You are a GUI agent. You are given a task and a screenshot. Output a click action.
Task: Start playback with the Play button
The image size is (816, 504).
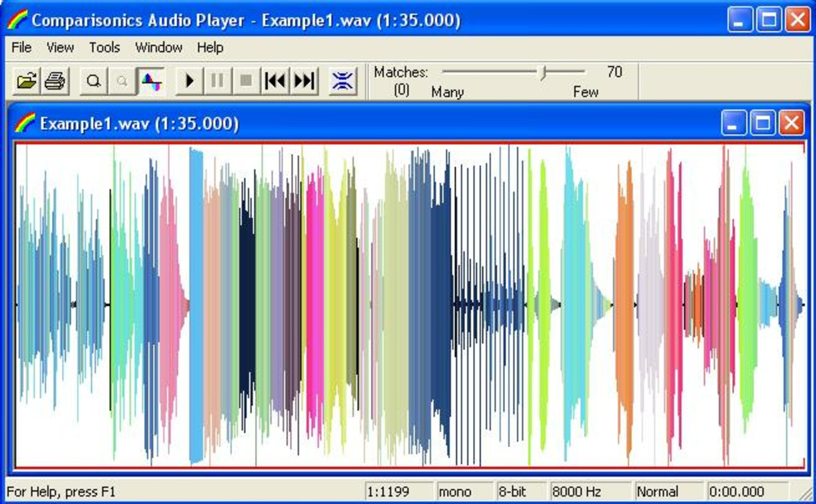pos(189,81)
